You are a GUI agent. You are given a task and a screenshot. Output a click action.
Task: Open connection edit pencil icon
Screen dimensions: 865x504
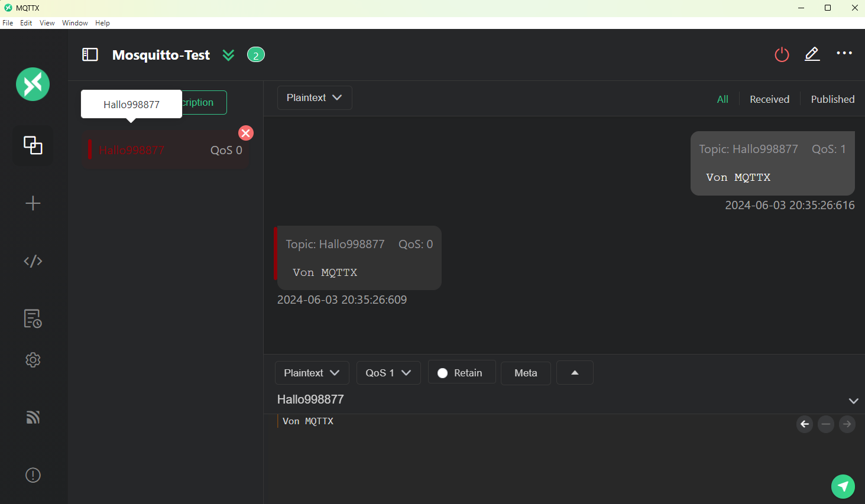[x=812, y=54]
